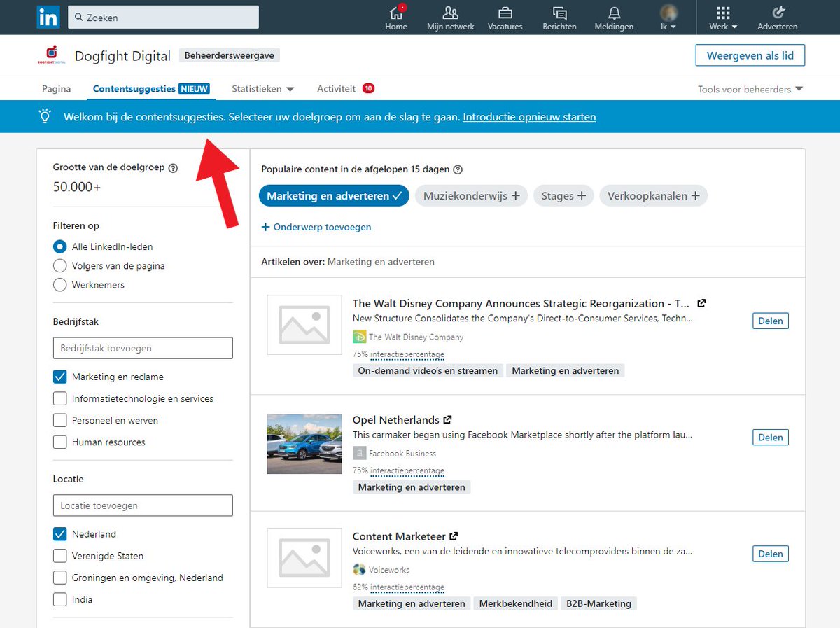Click placeholder thumbnail of Walt Disney article
The image size is (840, 628).
tap(304, 325)
